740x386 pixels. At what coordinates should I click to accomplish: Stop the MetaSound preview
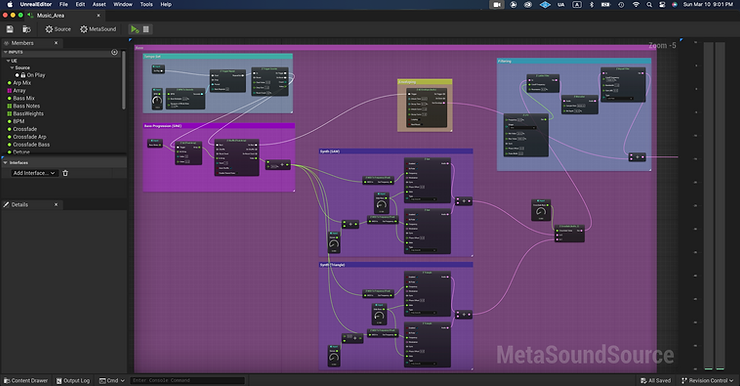(146, 29)
